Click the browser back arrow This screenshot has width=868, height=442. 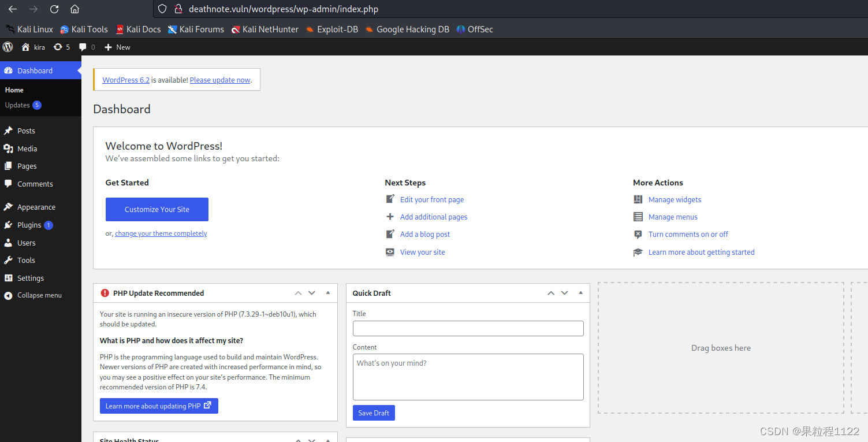click(13, 9)
